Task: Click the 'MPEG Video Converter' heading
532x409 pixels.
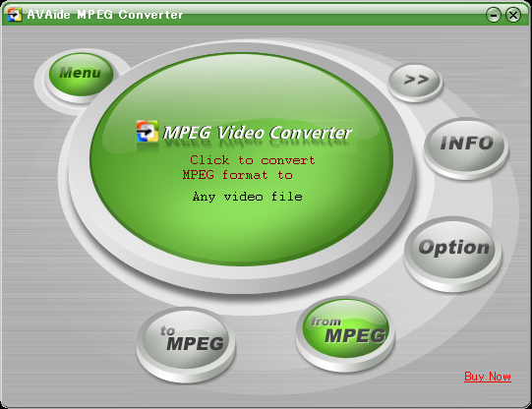Action: click(258, 133)
